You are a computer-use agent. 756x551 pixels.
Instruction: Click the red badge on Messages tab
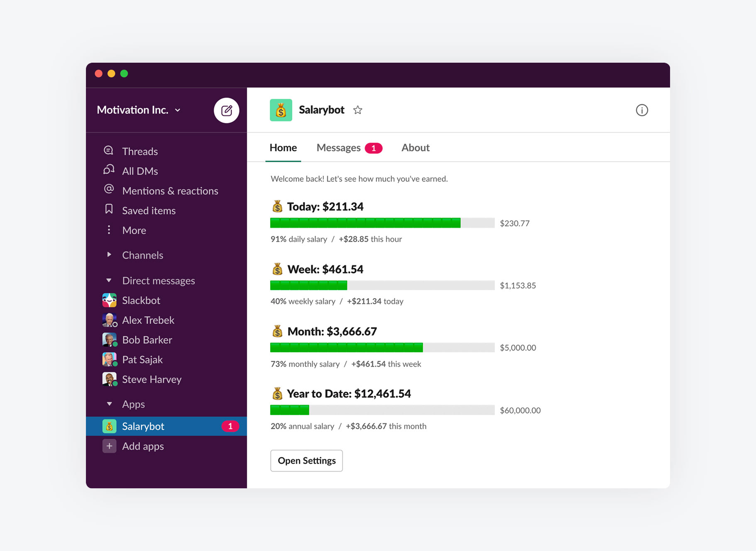click(x=373, y=148)
